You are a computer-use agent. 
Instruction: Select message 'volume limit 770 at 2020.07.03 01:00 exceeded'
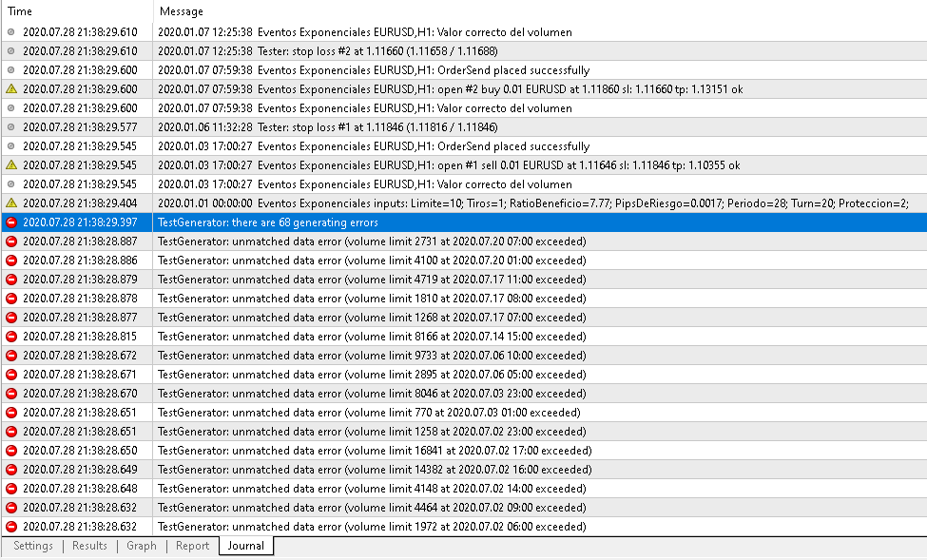(369, 413)
